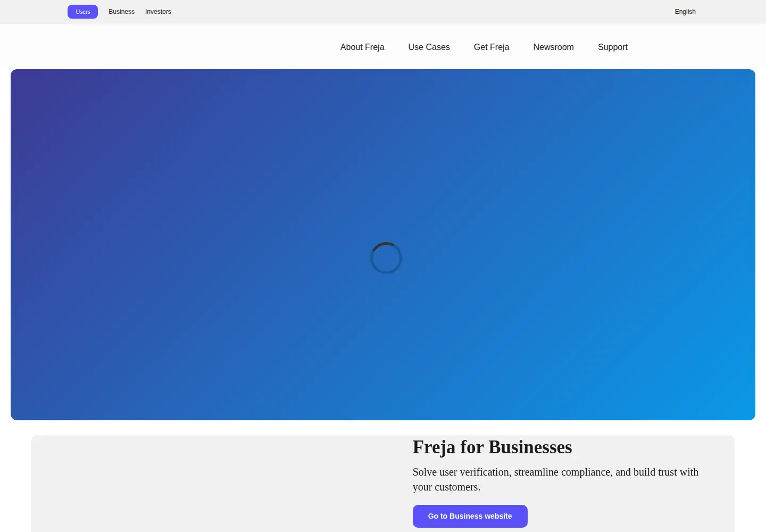Switch to the Business section
766x532 pixels.
(x=121, y=12)
